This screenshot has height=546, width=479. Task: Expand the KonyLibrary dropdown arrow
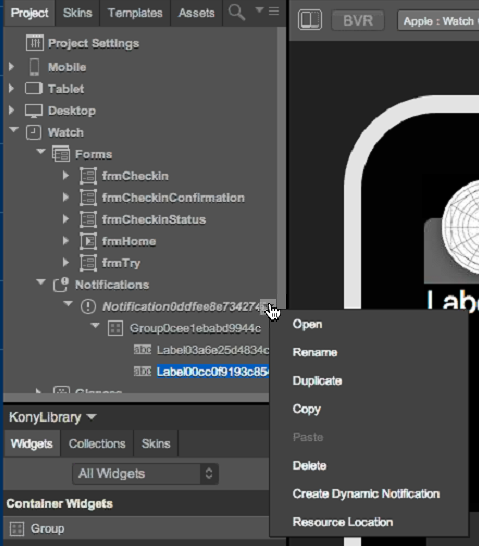click(91, 416)
